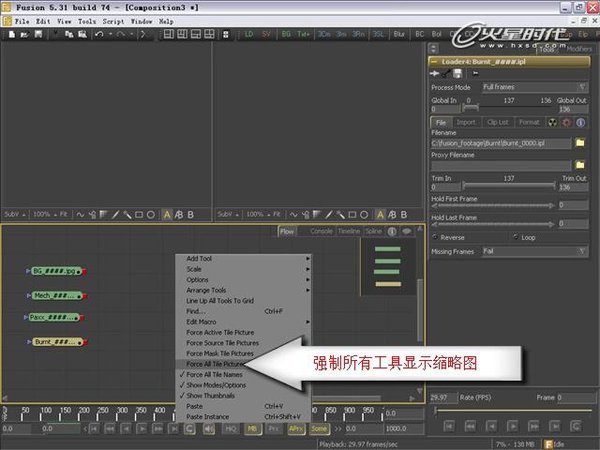This screenshot has width=600, height=450.
Task: Expand the Add Tool submenu
Action: click(x=243, y=259)
